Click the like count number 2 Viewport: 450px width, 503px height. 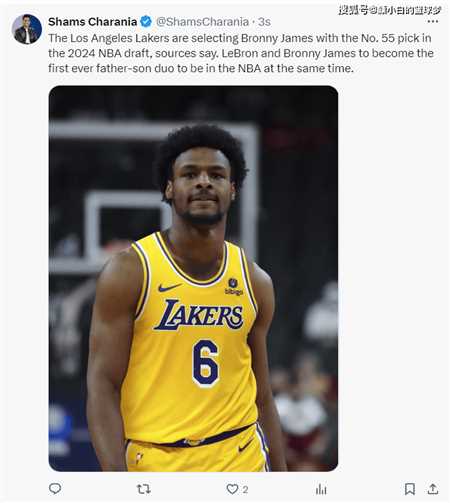point(245,489)
